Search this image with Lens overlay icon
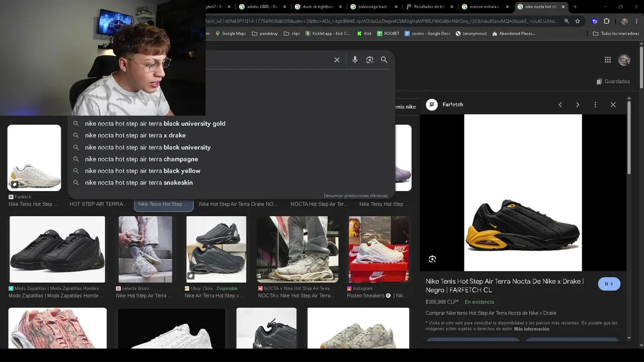 pyautogui.click(x=432, y=259)
